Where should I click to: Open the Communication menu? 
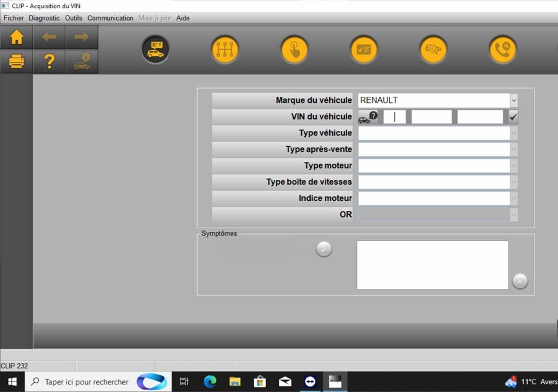110,18
